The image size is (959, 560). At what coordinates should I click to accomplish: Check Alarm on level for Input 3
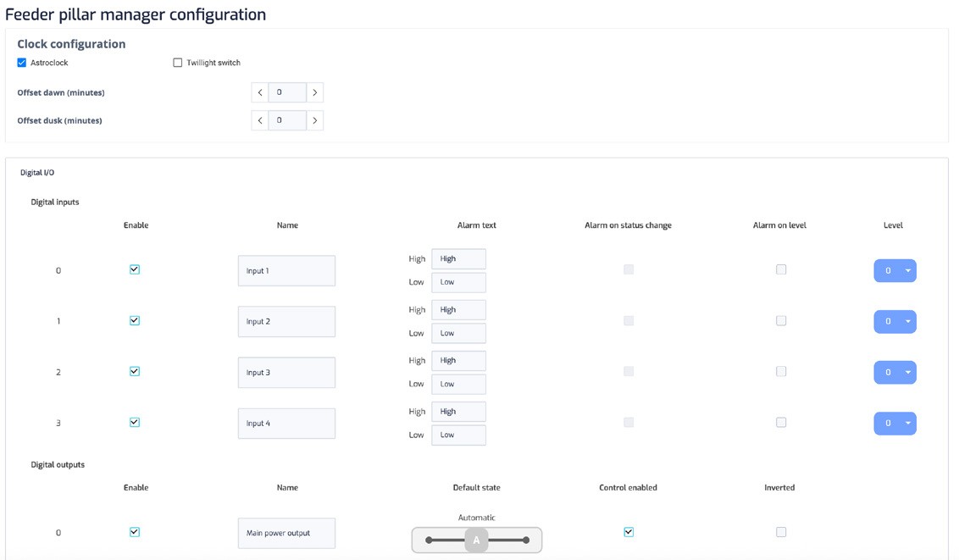pos(781,371)
